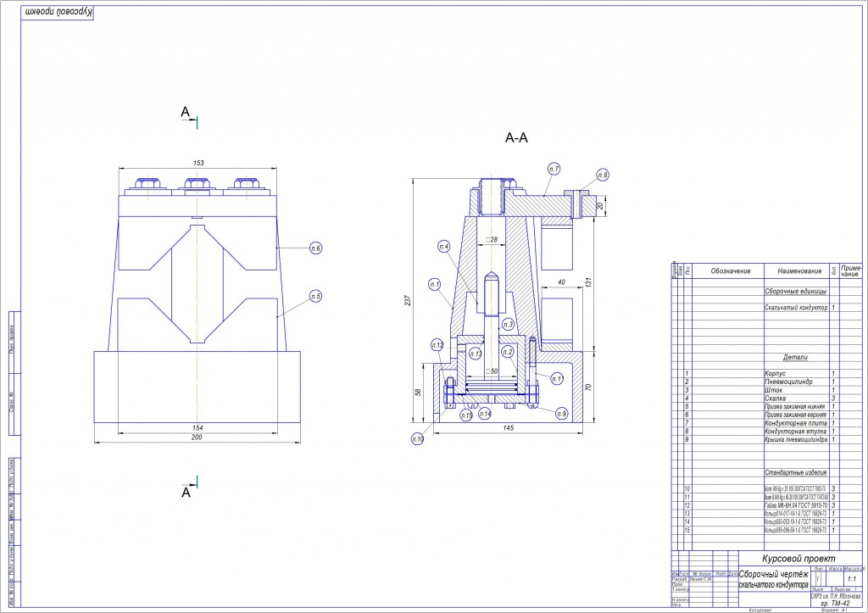Select the 'Сборочные единицы' section heading
Image resolution: width=868 pixels, height=613 pixels.
pyautogui.click(x=795, y=292)
